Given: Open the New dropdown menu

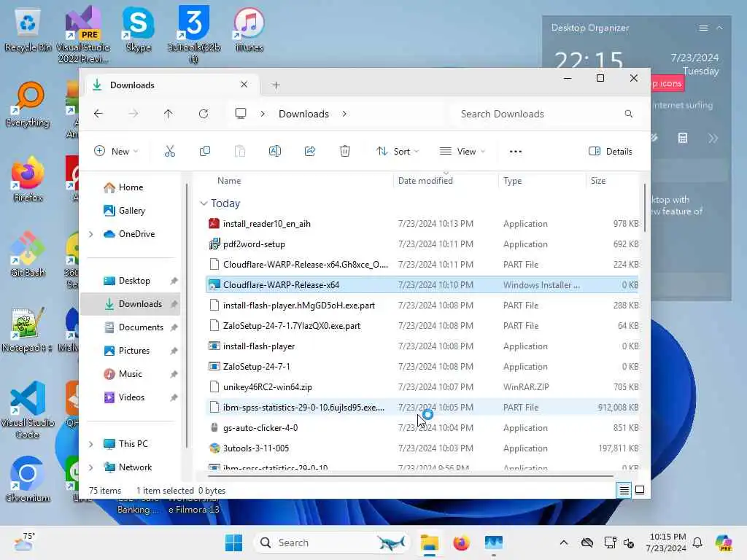Looking at the screenshot, I should (x=116, y=152).
